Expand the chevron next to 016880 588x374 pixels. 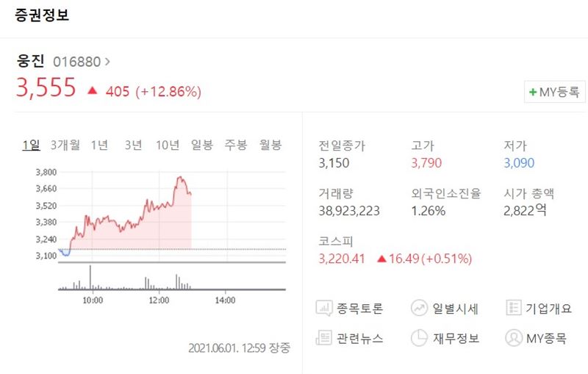click(107, 62)
